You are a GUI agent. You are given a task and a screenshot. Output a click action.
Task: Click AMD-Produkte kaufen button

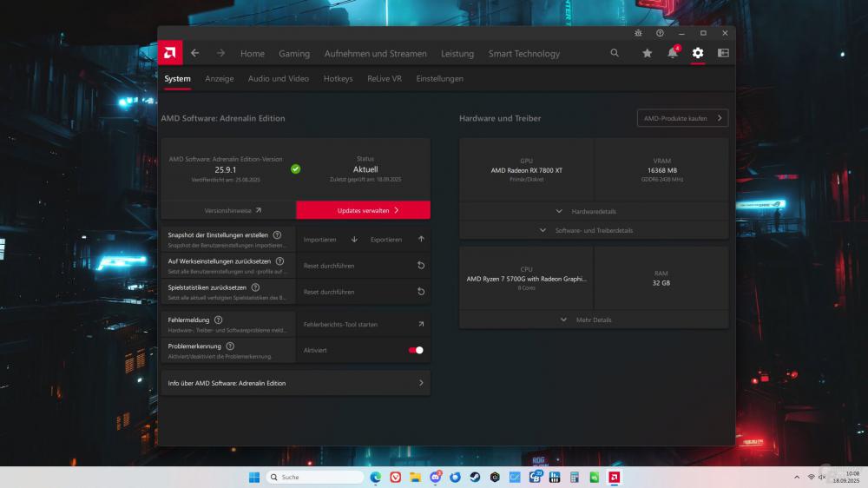[682, 118]
